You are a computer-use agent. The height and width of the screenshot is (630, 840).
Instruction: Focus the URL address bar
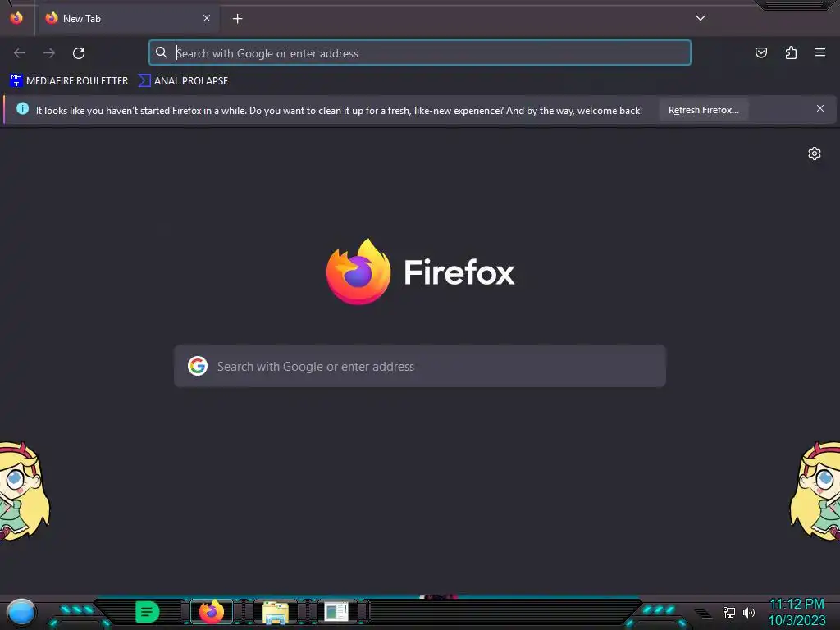click(420, 53)
